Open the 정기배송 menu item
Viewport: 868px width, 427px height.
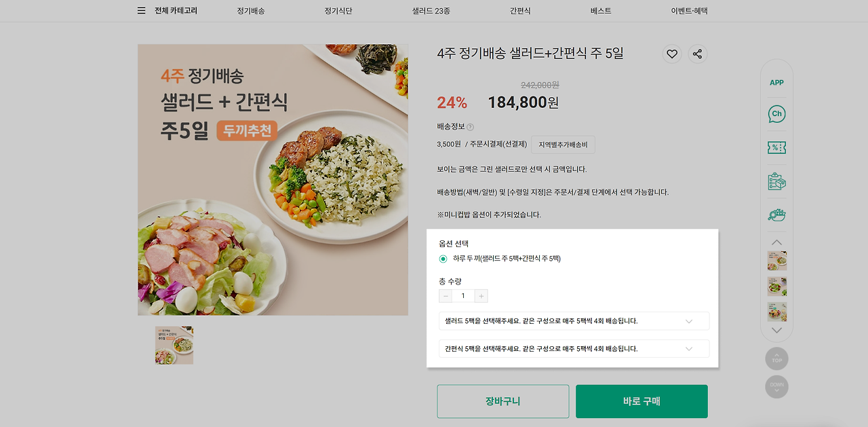(251, 11)
